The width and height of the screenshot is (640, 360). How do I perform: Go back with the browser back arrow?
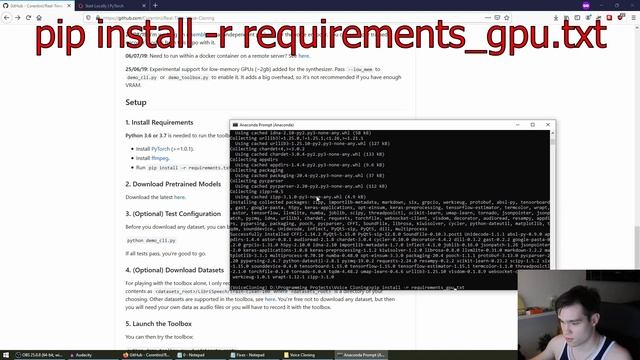pyautogui.click(x=7, y=18)
